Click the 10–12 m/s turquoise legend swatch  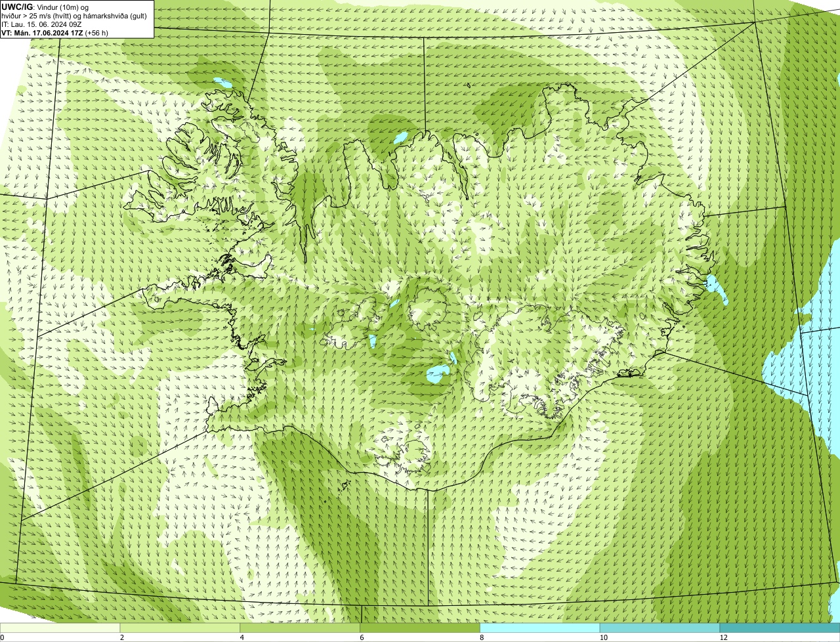[660, 628]
